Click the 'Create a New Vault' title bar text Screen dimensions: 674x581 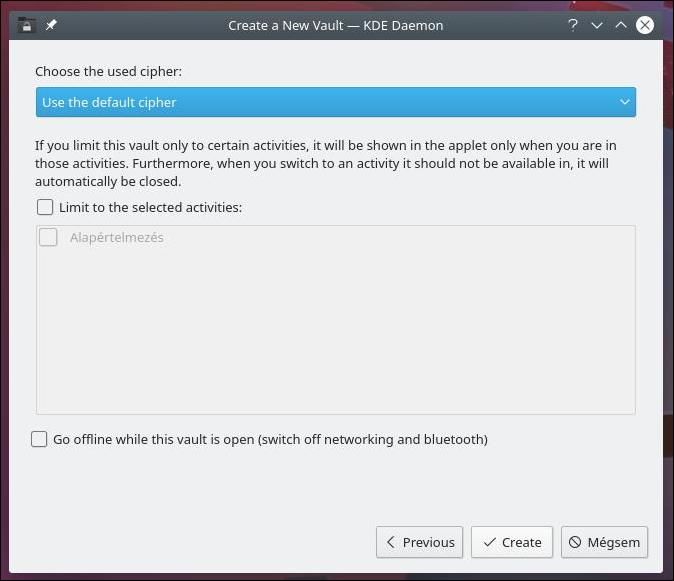point(335,25)
